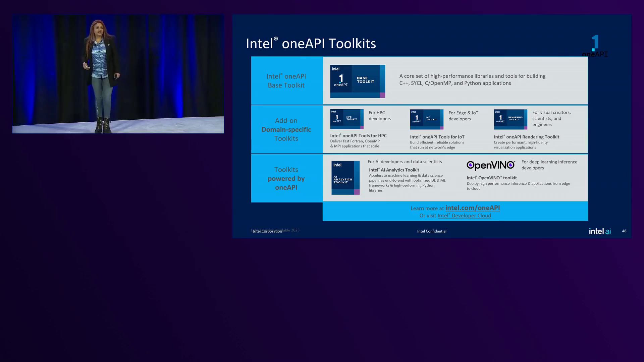The image size is (644, 362).
Task: Click the oneAPI Base Toolkit box image
Action: pyautogui.click(x=358, y=81)
